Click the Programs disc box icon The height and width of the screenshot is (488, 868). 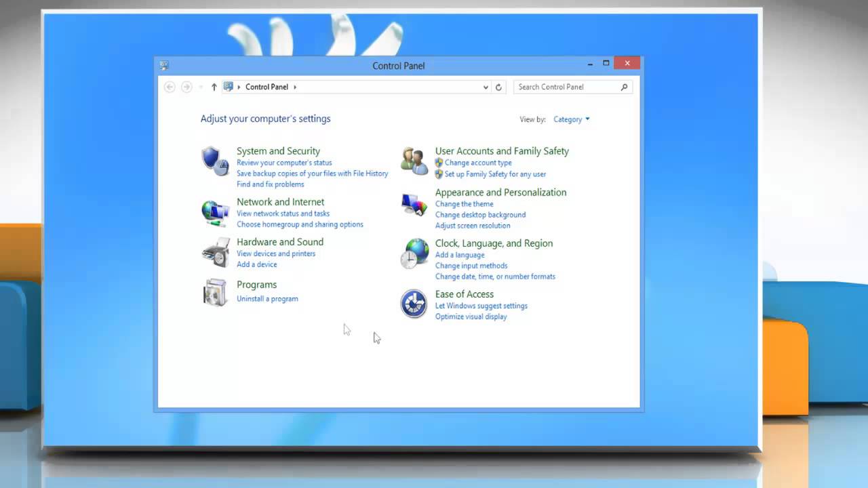point(215,293)
